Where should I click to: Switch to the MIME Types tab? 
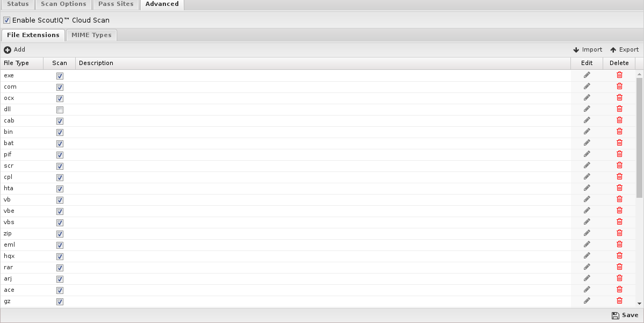click(91, 35)
